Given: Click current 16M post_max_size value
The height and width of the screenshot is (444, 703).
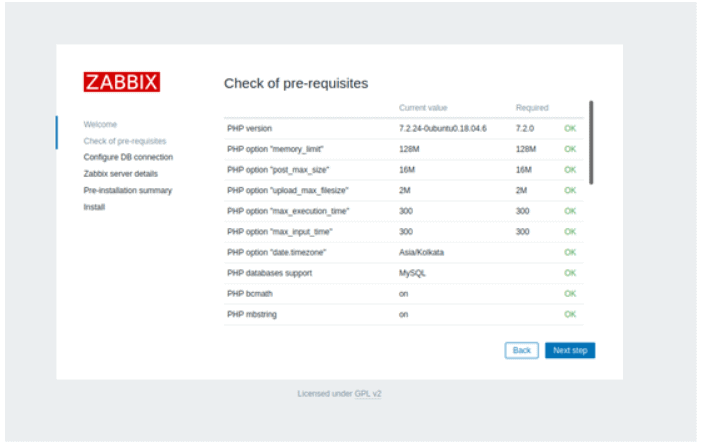Looking at the screenshot, I should (407, 170).
